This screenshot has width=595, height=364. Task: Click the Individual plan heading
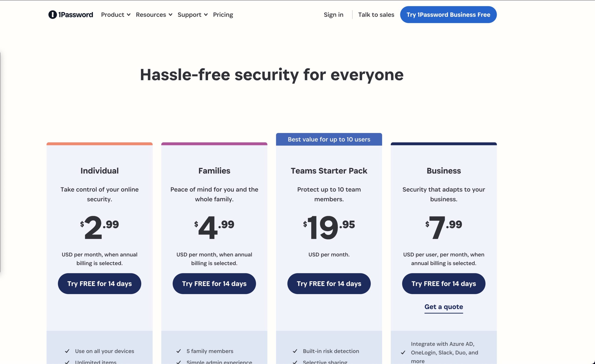tap(99, 171)
